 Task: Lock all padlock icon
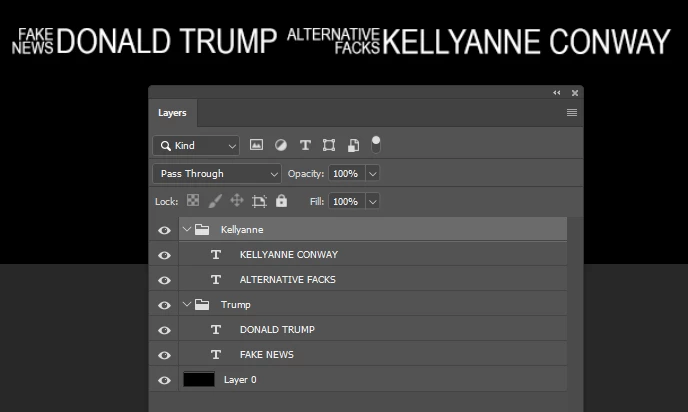(281, 201)
